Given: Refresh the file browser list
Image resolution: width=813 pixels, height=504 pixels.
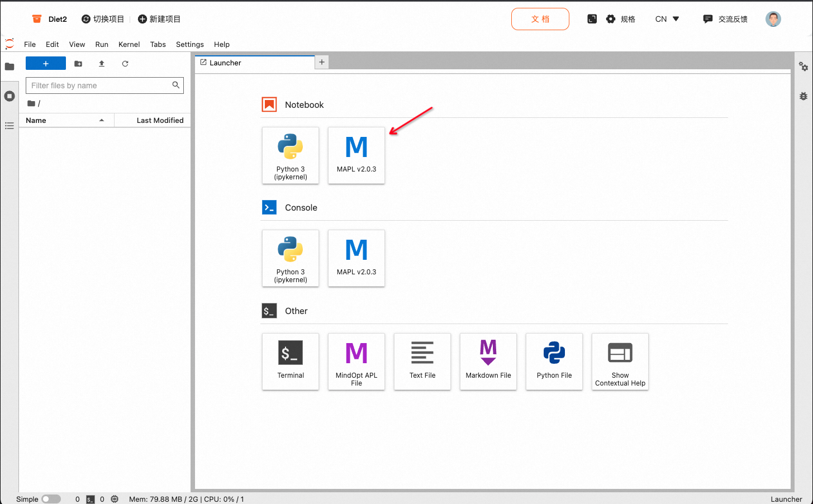Looking at the screenshot, I should click(125, 64).
